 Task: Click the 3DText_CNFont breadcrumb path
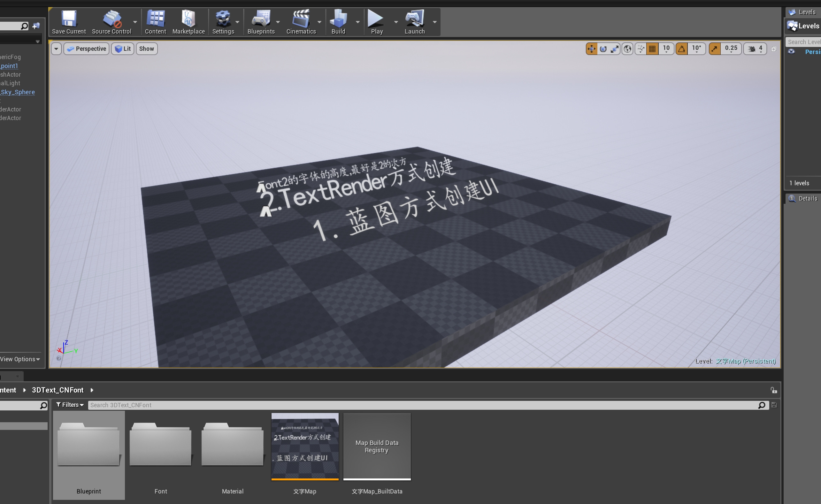click(58, 390)
